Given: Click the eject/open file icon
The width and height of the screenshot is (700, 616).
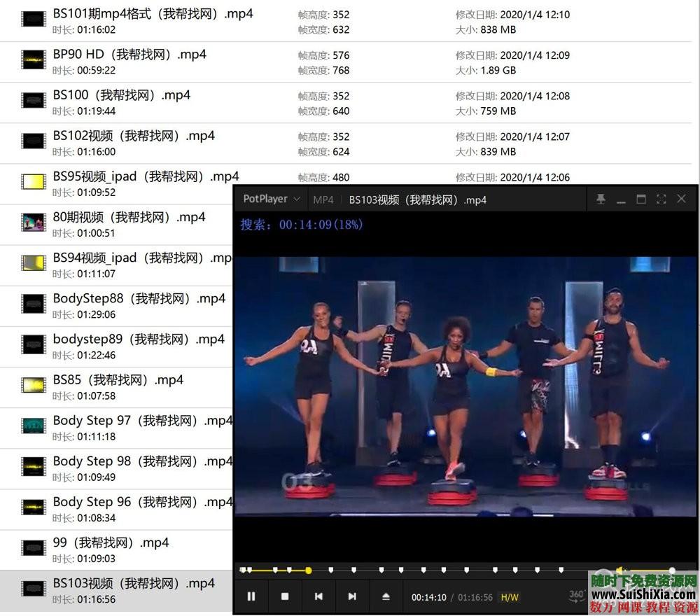Looking at the screenshot, I should coord(386,596).
